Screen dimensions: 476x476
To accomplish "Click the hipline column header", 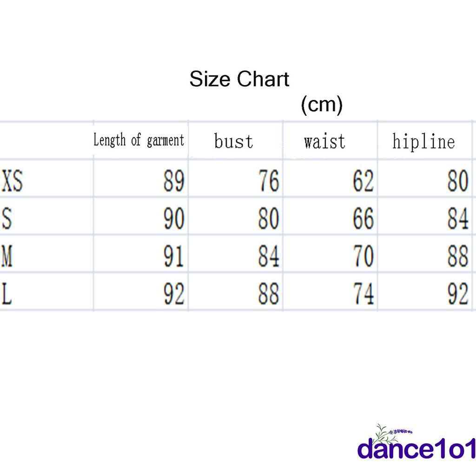I will click(x=423, y=141).
